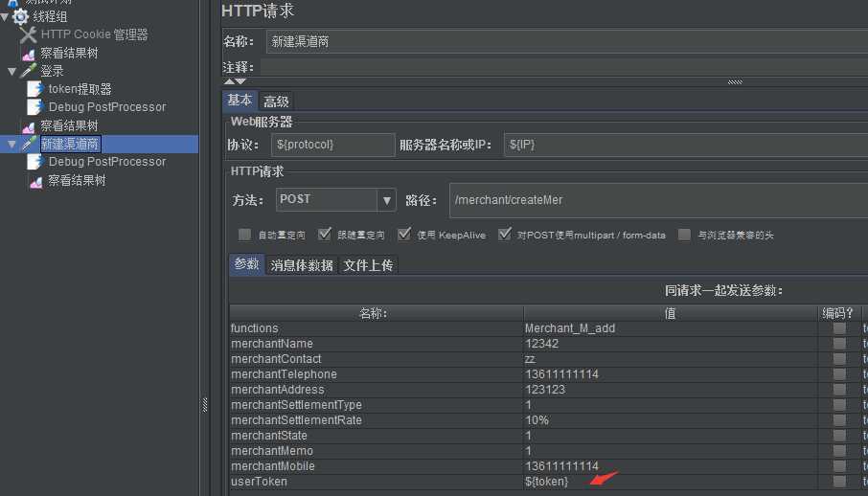868x496 pixels.
Task: Click the empty 注释 field
Action: click(x=564, y=67)
